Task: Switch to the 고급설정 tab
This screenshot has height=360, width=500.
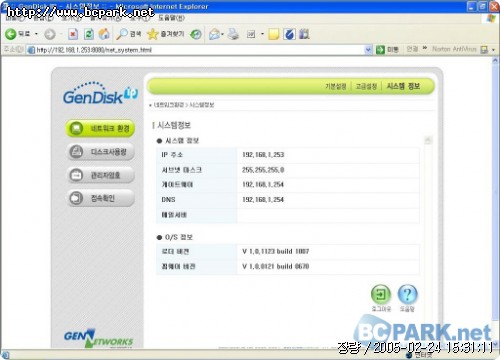Action: (x=366, y=86)
